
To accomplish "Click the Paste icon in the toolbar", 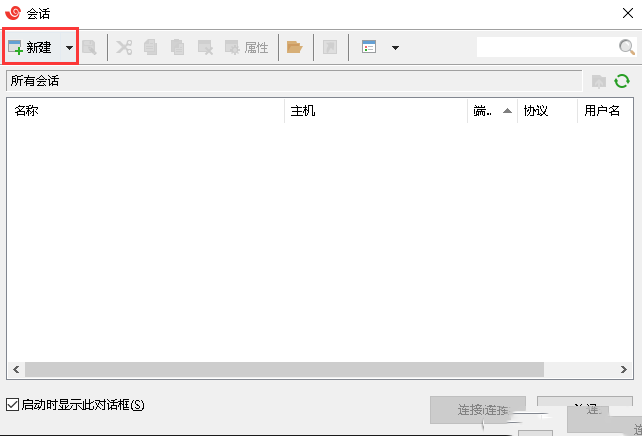I will 177,47.
